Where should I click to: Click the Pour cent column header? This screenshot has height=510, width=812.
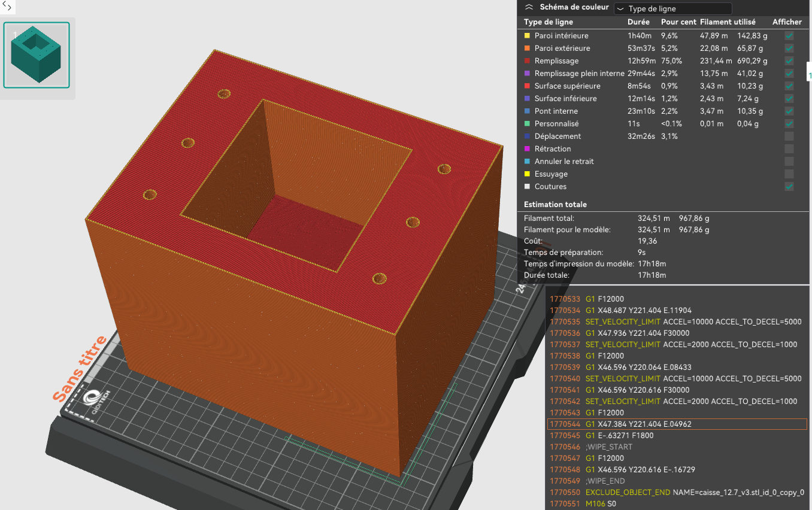678,22
